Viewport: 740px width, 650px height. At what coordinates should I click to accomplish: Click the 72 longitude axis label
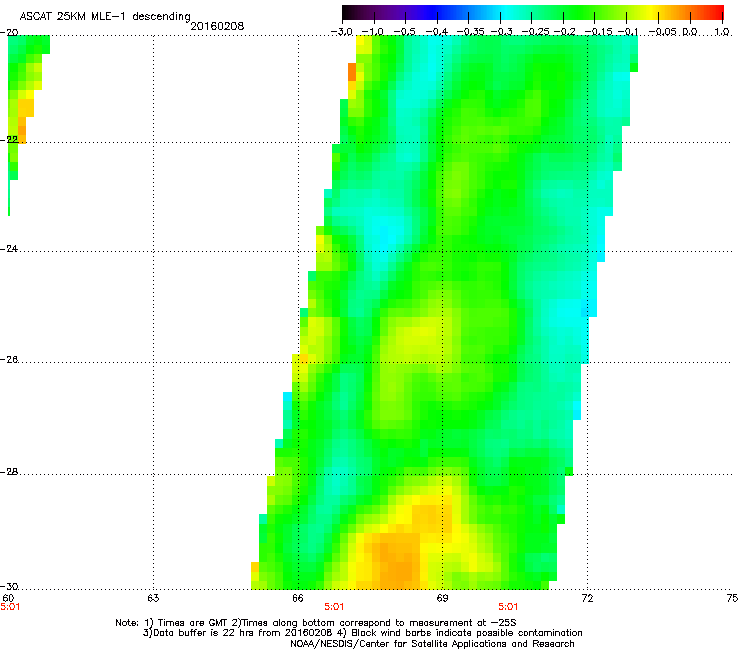587,598
